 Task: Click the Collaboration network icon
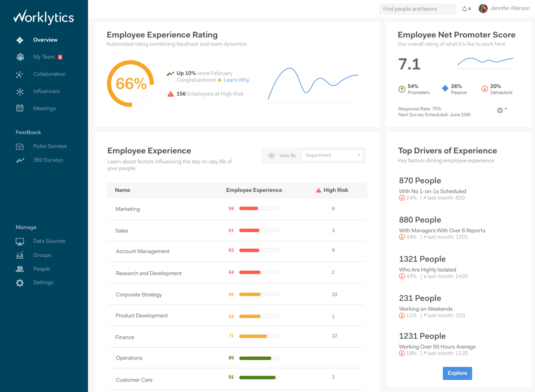[x=20, y=74]
